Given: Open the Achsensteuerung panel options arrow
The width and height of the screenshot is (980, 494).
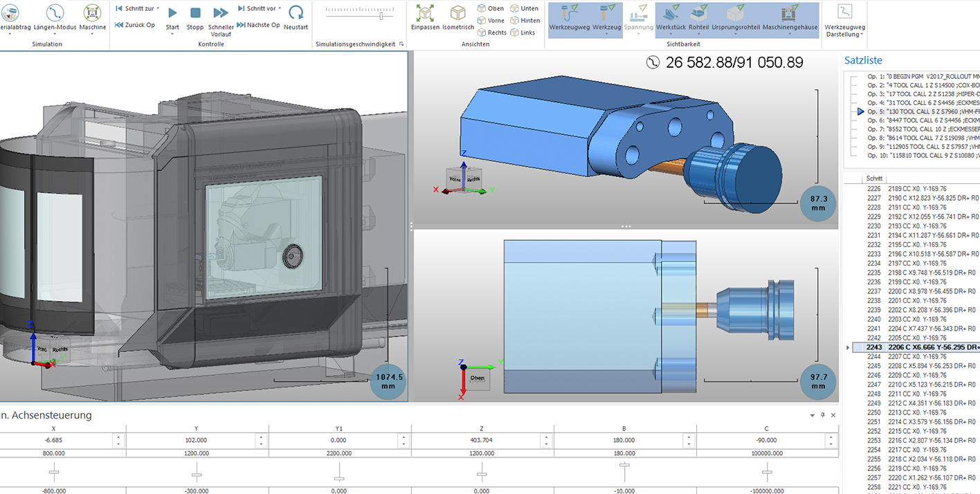Looking at the screenshot, I should coord(813,416).
